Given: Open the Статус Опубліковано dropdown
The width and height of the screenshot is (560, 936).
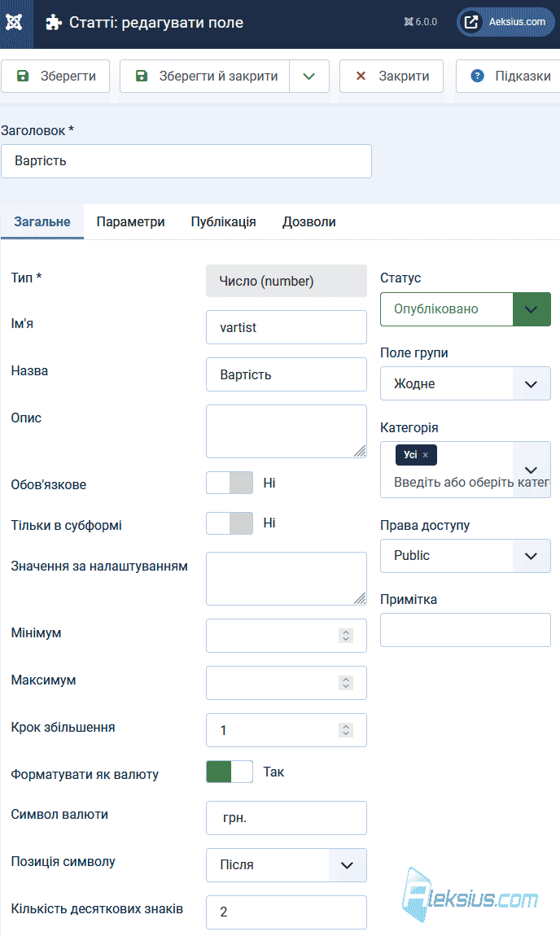Looking at the screenshot, I should pyautogui.click(x=465, y=308).
